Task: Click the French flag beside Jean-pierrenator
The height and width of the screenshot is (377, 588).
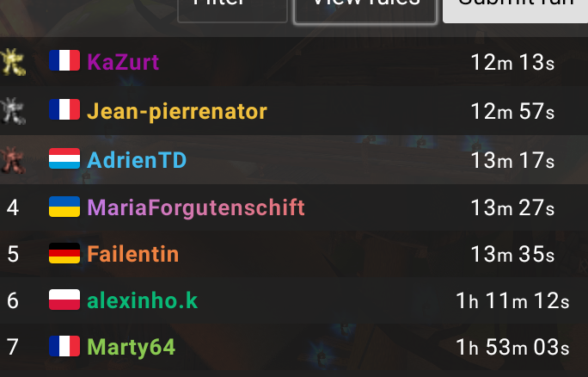Action: 64,109
